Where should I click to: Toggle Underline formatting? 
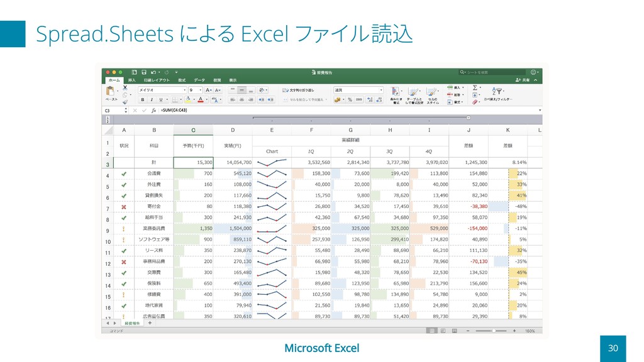[x=160, y=100]
